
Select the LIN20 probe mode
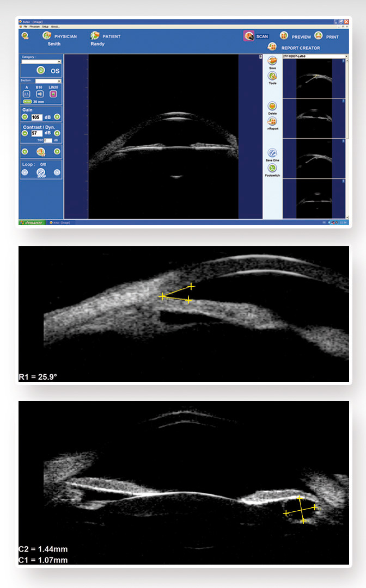click(53, 94)
